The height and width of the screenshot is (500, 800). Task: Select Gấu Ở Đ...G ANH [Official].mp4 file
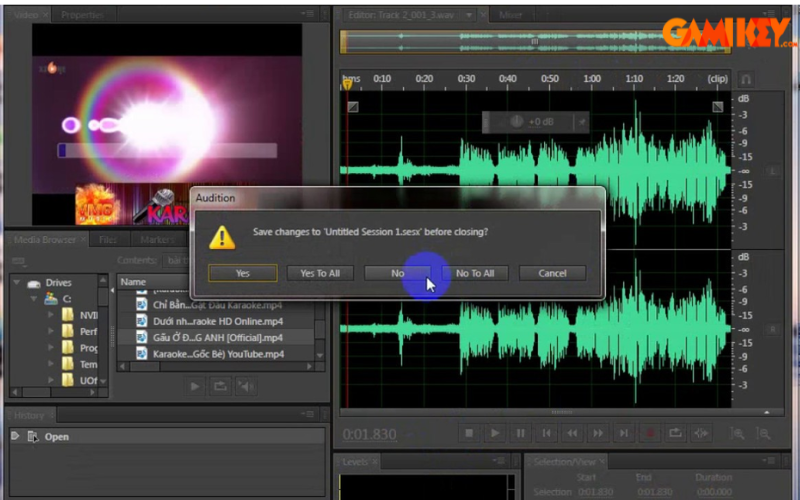217,338
